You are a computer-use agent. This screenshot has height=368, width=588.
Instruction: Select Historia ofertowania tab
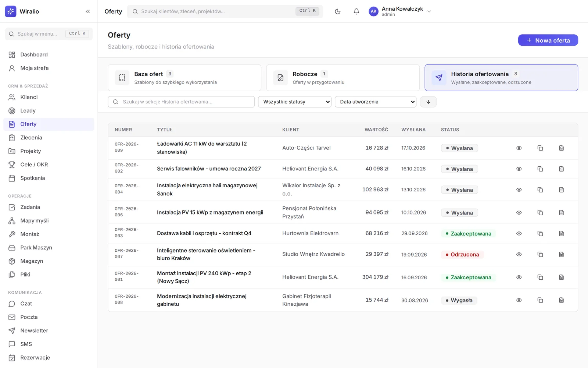[501, 78]
